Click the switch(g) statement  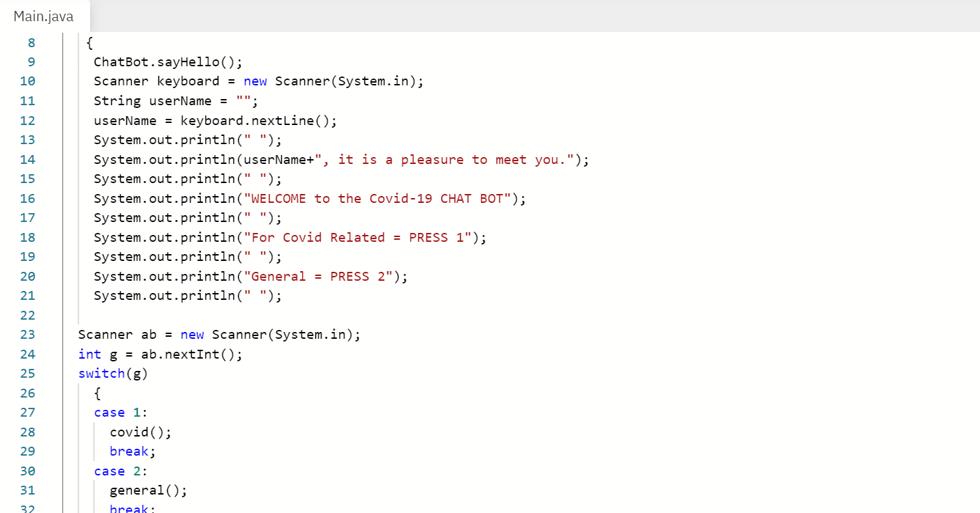click(113, 374)
